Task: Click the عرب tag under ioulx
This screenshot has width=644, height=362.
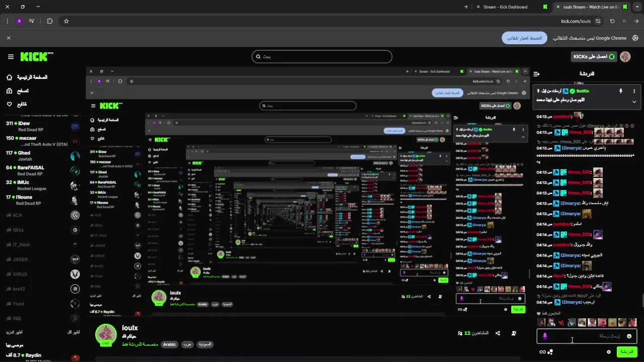Action: click(x=187, y=345)
